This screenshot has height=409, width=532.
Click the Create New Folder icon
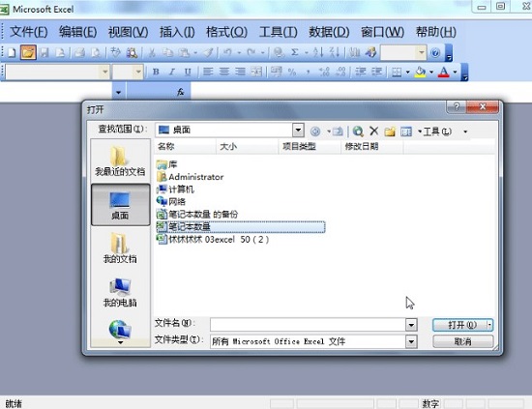pyautogui.click(x=390, y=131)
